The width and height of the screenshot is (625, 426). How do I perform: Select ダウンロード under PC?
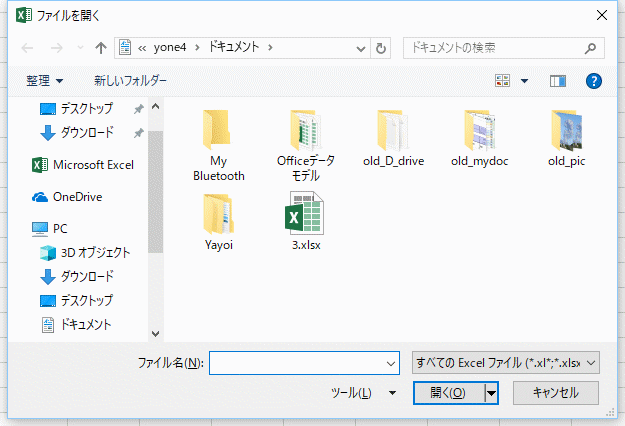pyautogui.click(x=77, y=277)
